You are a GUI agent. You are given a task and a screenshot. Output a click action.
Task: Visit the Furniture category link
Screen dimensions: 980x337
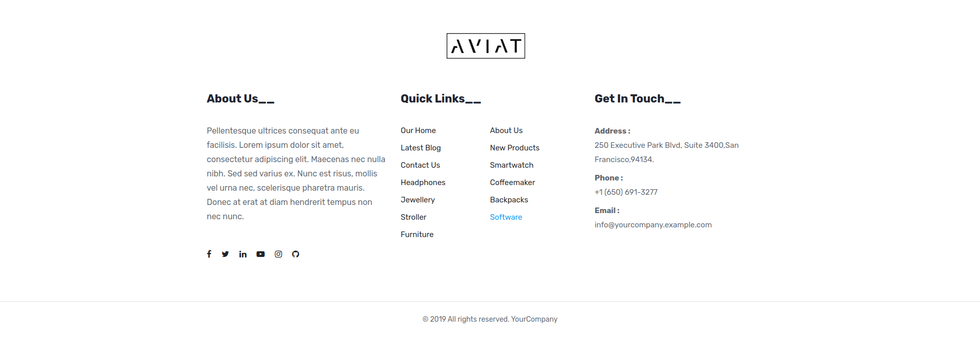417,235
